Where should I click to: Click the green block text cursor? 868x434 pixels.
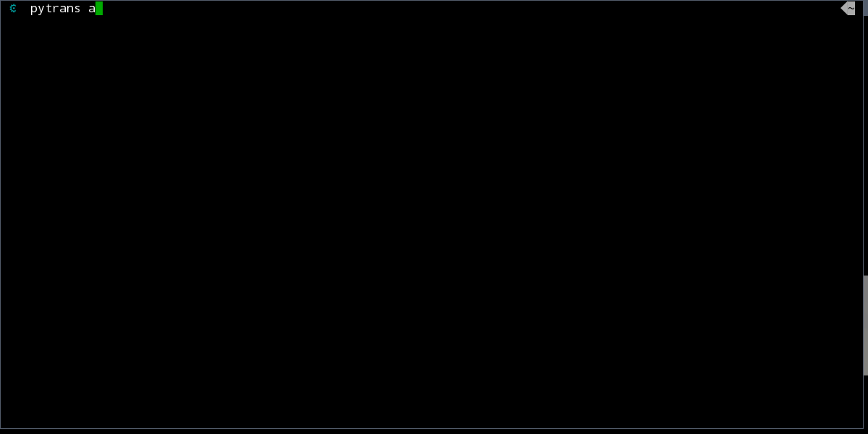(99, 9)
